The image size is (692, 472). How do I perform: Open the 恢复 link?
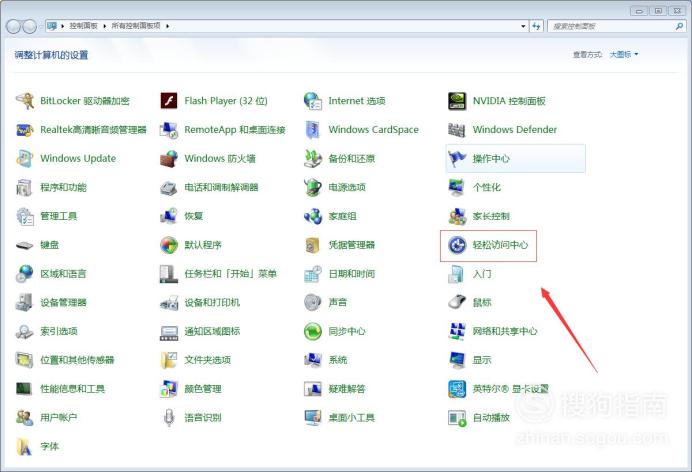tap(193, 216)
